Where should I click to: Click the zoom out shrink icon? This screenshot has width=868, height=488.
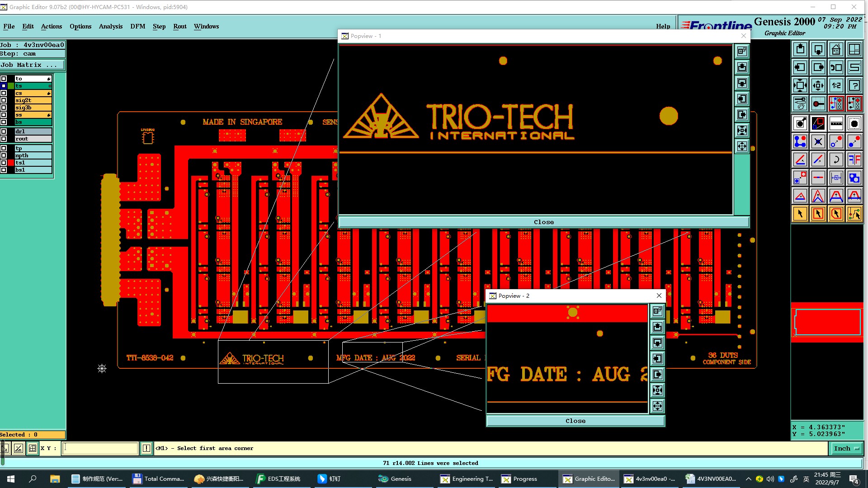tap(818, 85)
